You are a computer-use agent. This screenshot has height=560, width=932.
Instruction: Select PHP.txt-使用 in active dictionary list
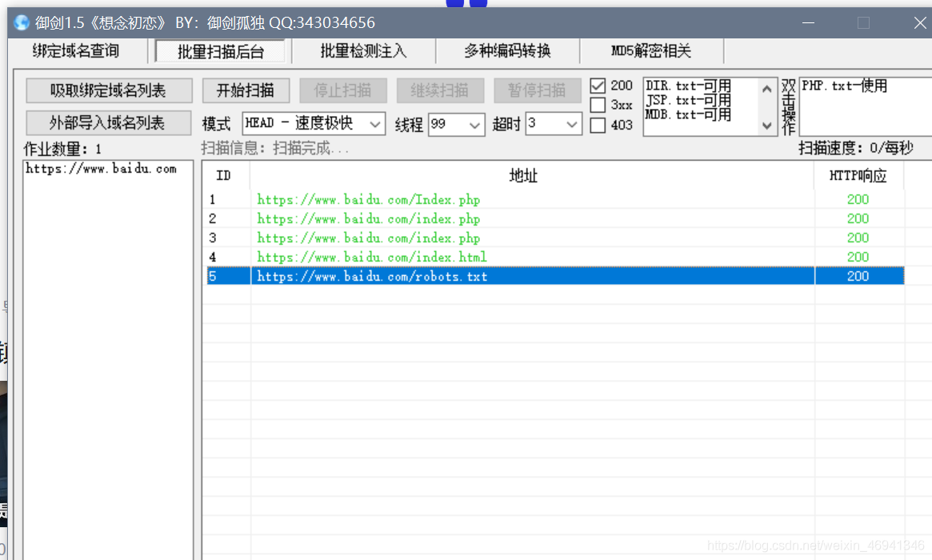click(844, 86)
